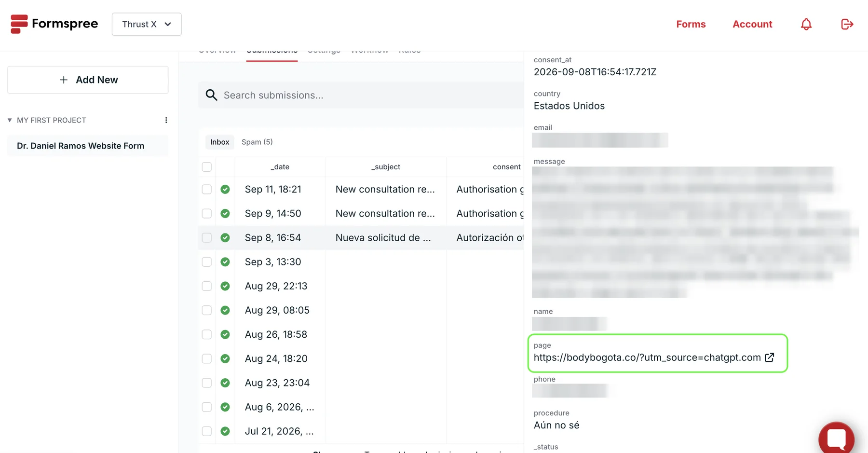Click the search magnifier icon
This screenshot has width=868, height=453.
pyautogui.click(x=211, y=95)
